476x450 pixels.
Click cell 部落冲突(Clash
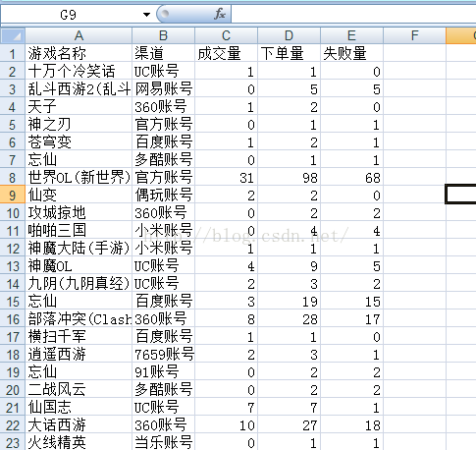(79, 318)
